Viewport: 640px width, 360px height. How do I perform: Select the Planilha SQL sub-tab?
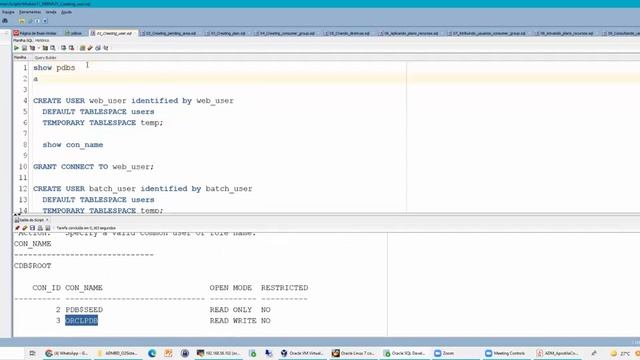pyautogui.click(x=22, y=40)
